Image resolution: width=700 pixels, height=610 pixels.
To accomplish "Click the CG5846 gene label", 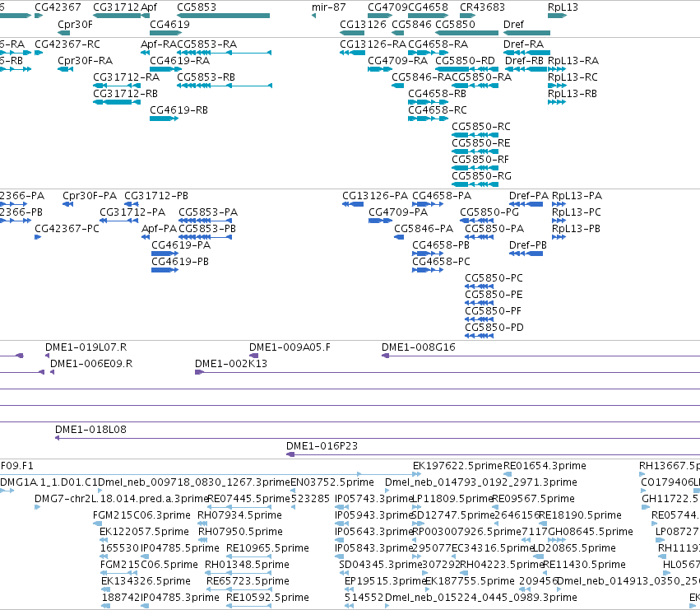I will (411, 24).
